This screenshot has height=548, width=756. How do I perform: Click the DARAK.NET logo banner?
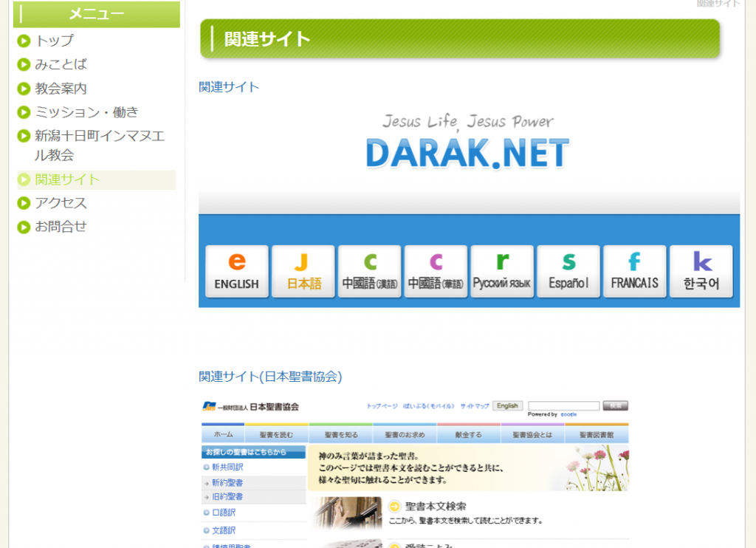(x=467, y=143)
